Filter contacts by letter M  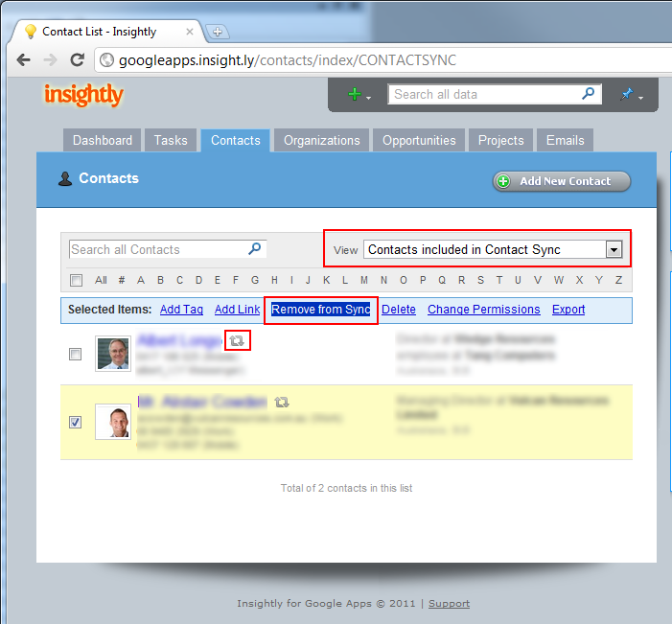click(x=364, y=280)
